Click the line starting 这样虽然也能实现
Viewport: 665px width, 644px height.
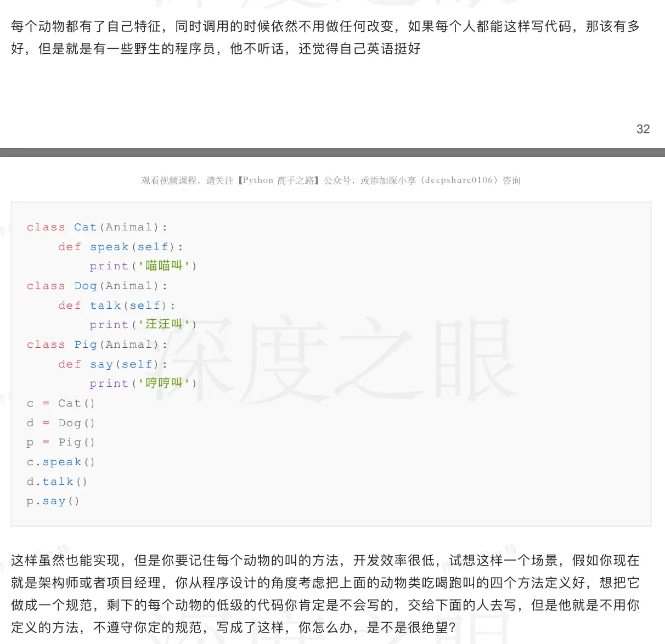[x=325, y=560]
